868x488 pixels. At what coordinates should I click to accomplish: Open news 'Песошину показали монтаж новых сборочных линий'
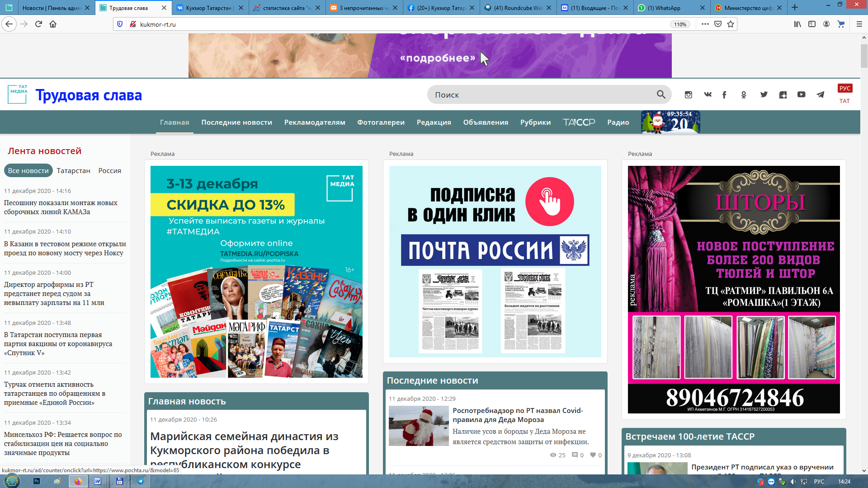(61, 207)
